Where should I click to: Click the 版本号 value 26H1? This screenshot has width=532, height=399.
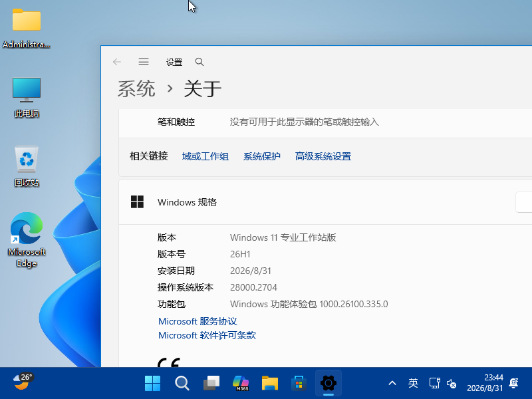pyautogui.click(x=240, y=254)
